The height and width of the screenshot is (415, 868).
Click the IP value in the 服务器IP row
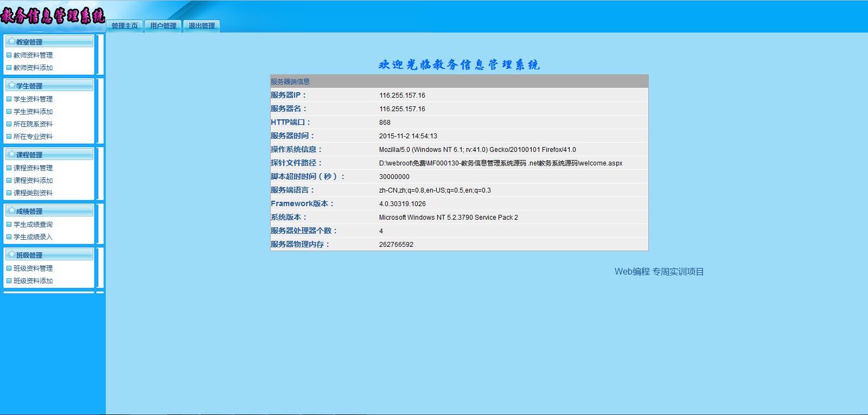tap(402, 95)
